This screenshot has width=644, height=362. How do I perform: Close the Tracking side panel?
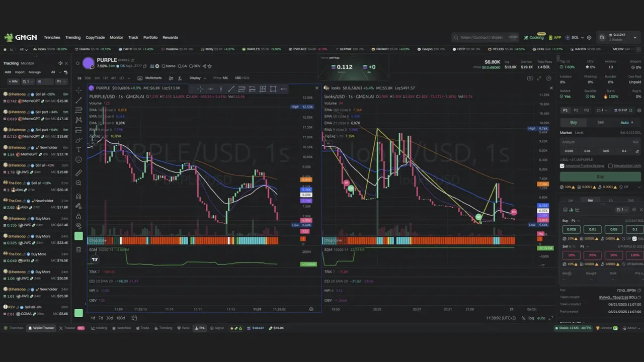pyautogui.click(x=67, y=63)
